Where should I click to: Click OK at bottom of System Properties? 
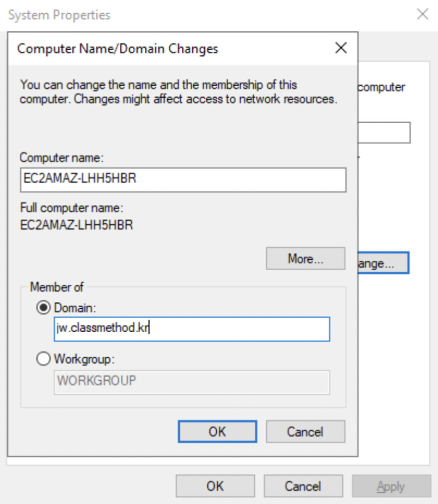215,486
